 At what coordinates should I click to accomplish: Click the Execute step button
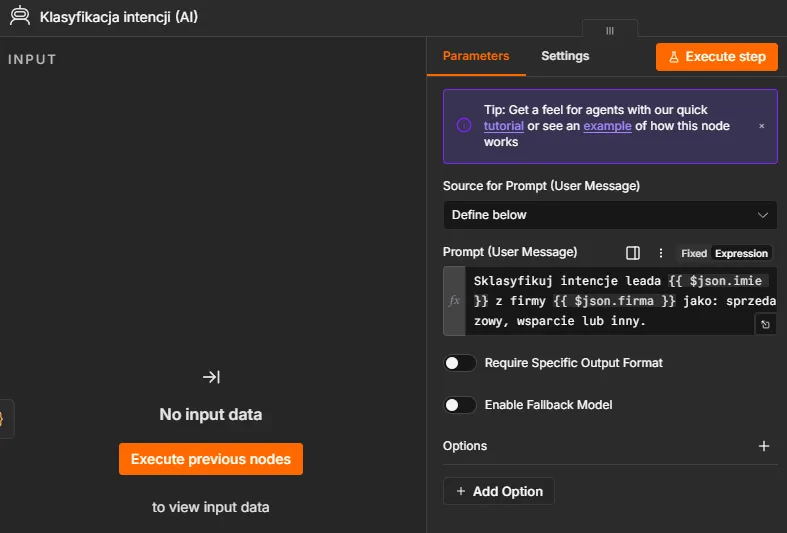pyautogui.click(x=717, y=57)
